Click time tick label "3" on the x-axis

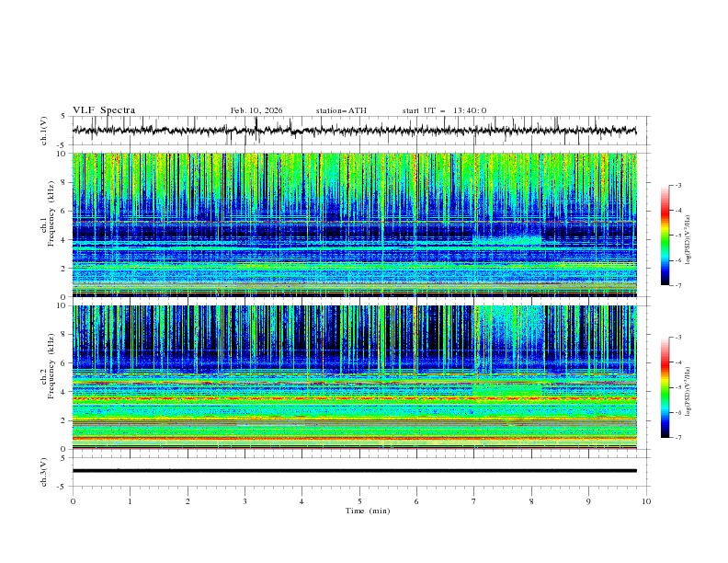point(245,501)
